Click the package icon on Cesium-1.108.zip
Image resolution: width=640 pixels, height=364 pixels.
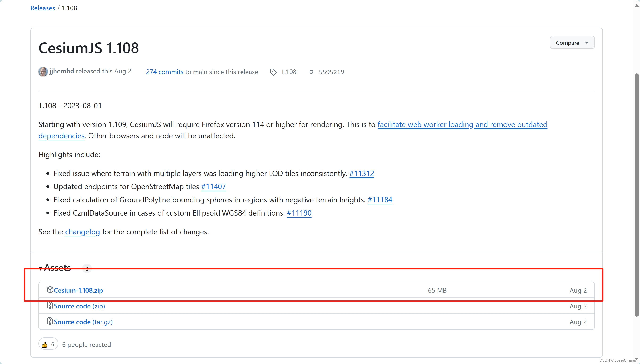pyautogui.click(x=50, y=290)
